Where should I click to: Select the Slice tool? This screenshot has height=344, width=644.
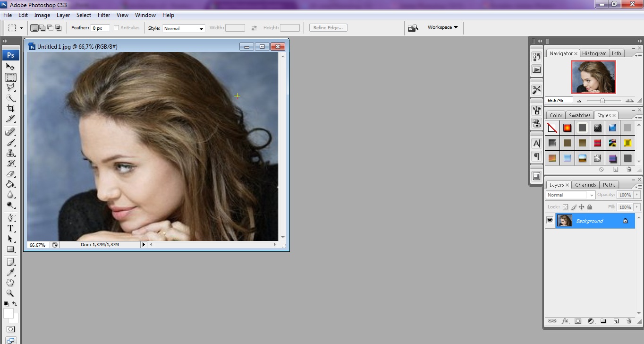10,119
